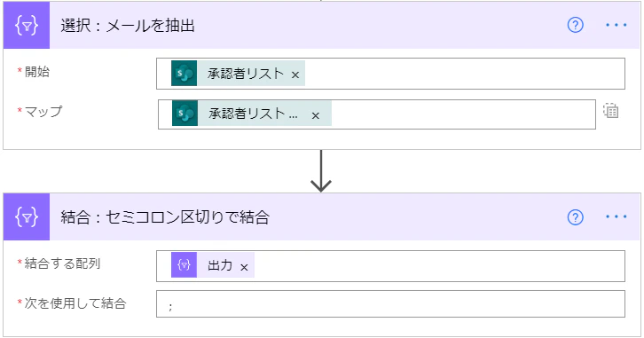Click the 出力 token in 結合する配列 field

coord(213,265)
